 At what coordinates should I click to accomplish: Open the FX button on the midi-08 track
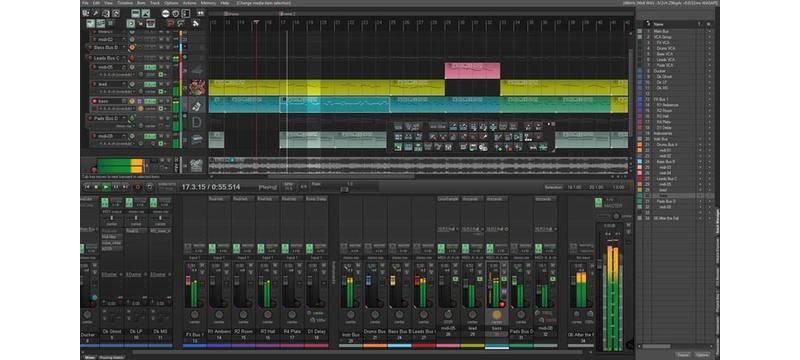[x=150, y=136]
